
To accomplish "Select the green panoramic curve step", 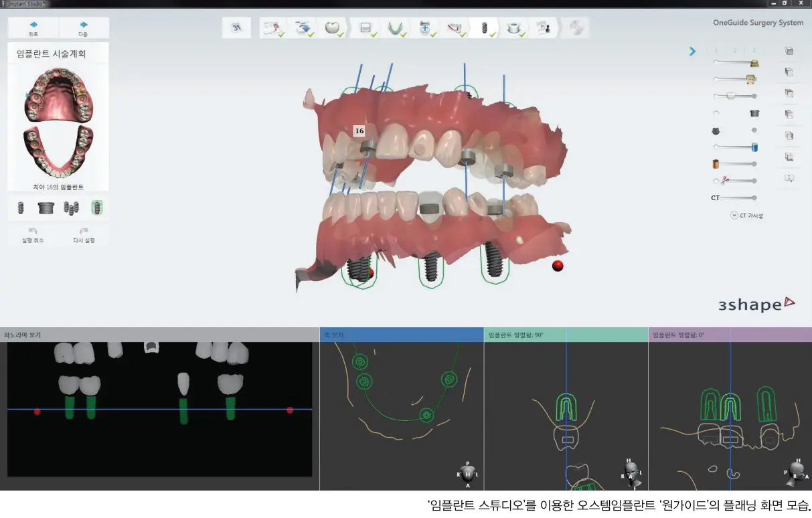I will (x=395, y=28).
